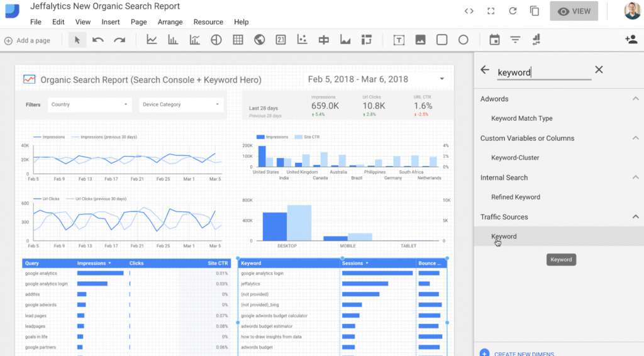Click the keyword search input field
Image resolution: width=644 pixels, height=356 pixels.
(543, 72)
